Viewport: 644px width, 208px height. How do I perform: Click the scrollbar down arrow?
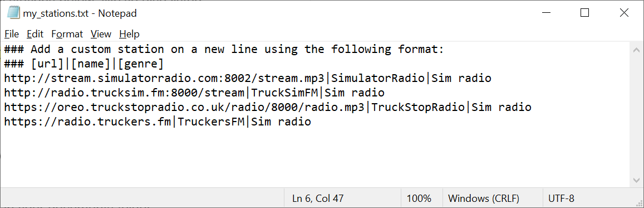tap(637, 180)
